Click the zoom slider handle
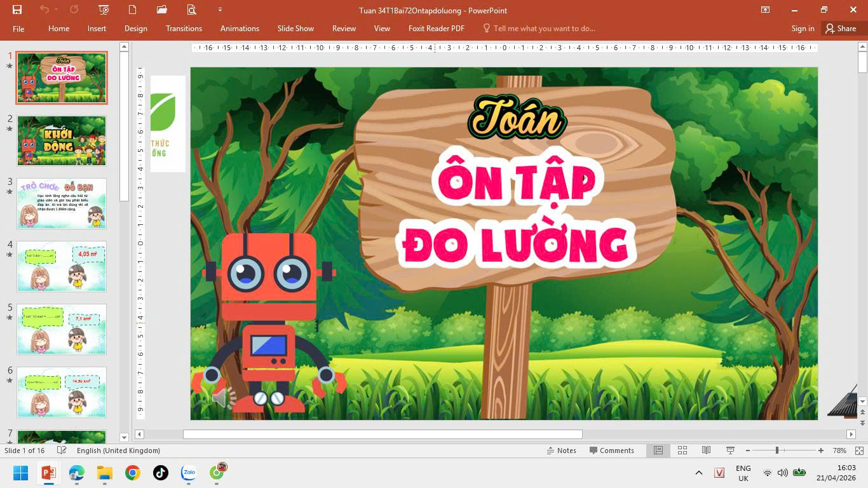The height and width of the screenshot is (488, 868). [x=776, y=451]
